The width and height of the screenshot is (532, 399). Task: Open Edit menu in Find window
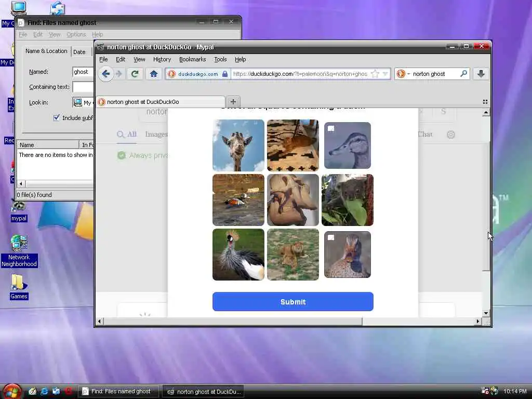[37, 35]
